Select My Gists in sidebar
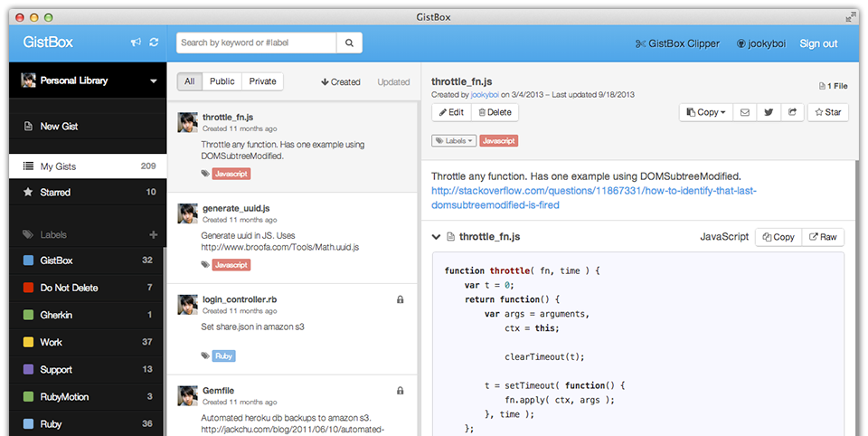Screen dimensions: 868x436 point(88,166)
